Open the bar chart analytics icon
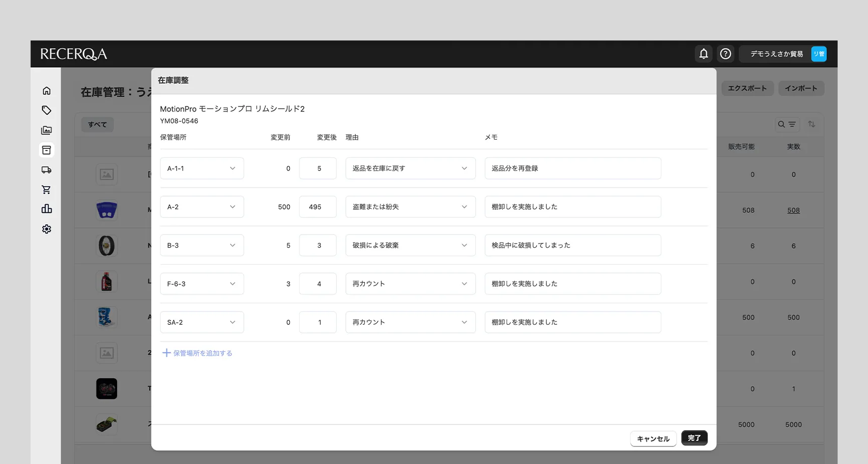Screen dimensions: 868x464 coord(46,209)
